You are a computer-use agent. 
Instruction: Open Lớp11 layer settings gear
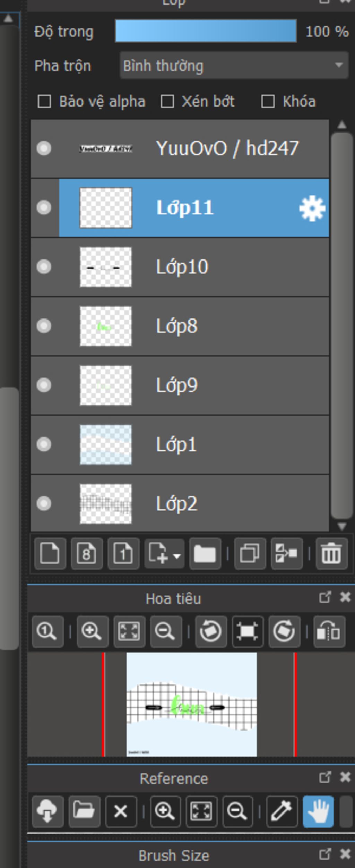click(312, 208)
